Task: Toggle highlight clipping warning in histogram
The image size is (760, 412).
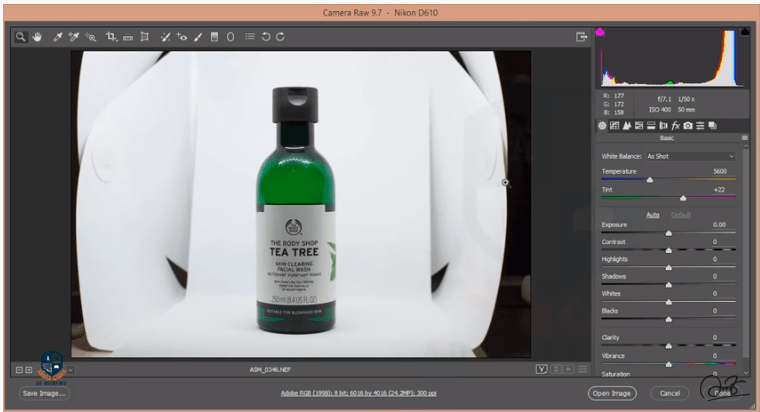Action: (x=744, y=32)
